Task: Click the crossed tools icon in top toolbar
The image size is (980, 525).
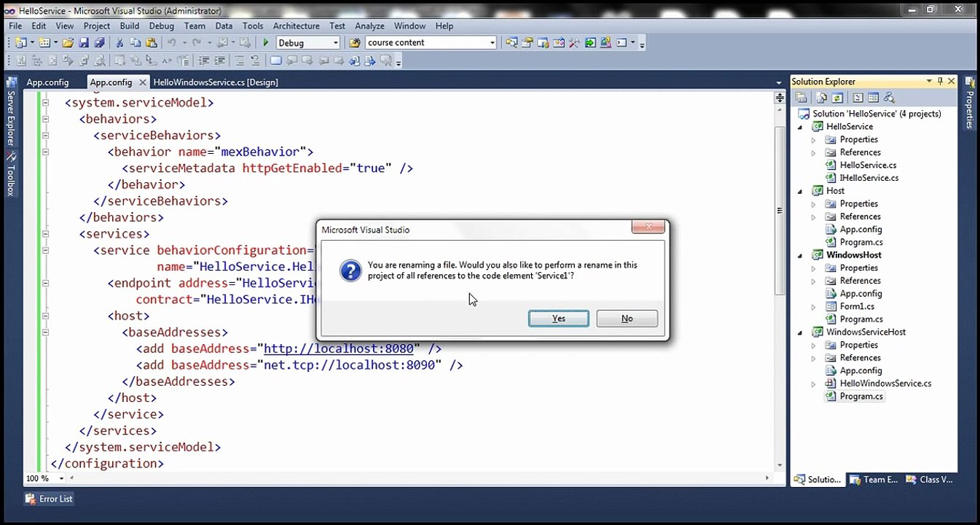Action: pos(574,43)
